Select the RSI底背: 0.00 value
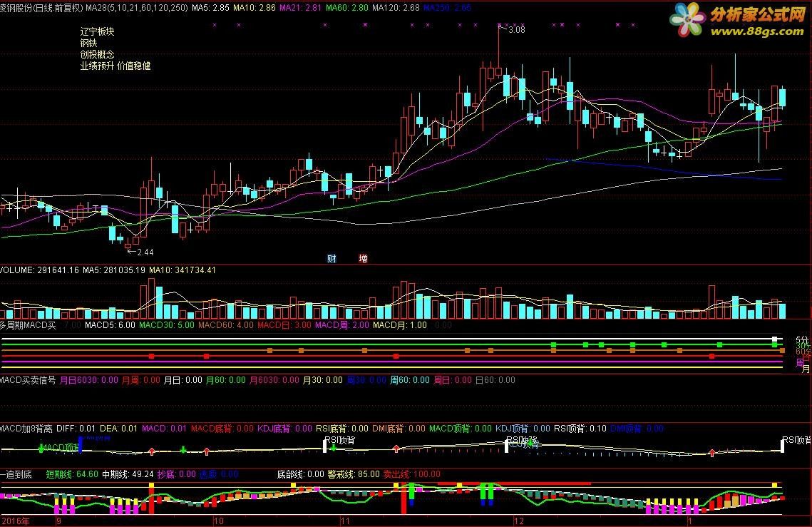Screen dimensions: 812x527 pyautogui.click(x=342, y=429)
